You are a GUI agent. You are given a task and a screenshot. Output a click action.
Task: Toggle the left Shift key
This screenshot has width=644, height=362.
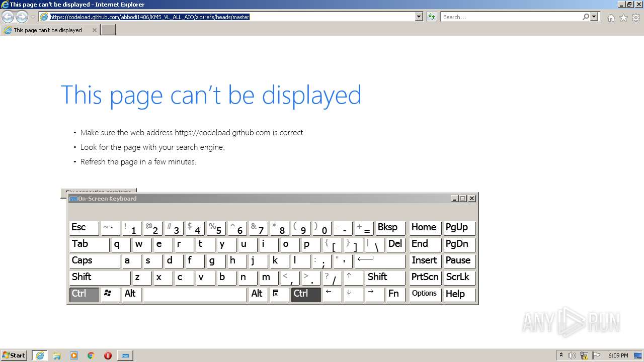point(100,277)
